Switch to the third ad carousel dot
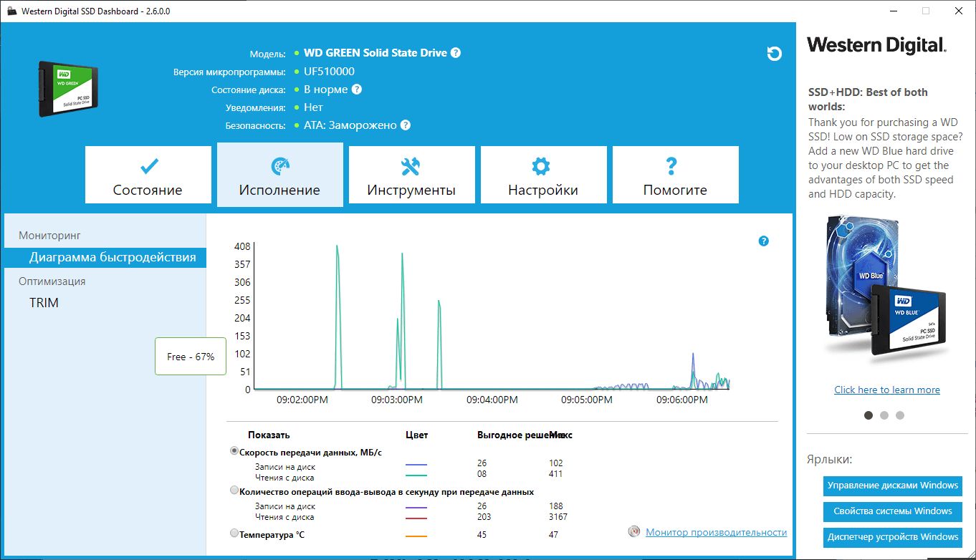 900,415
